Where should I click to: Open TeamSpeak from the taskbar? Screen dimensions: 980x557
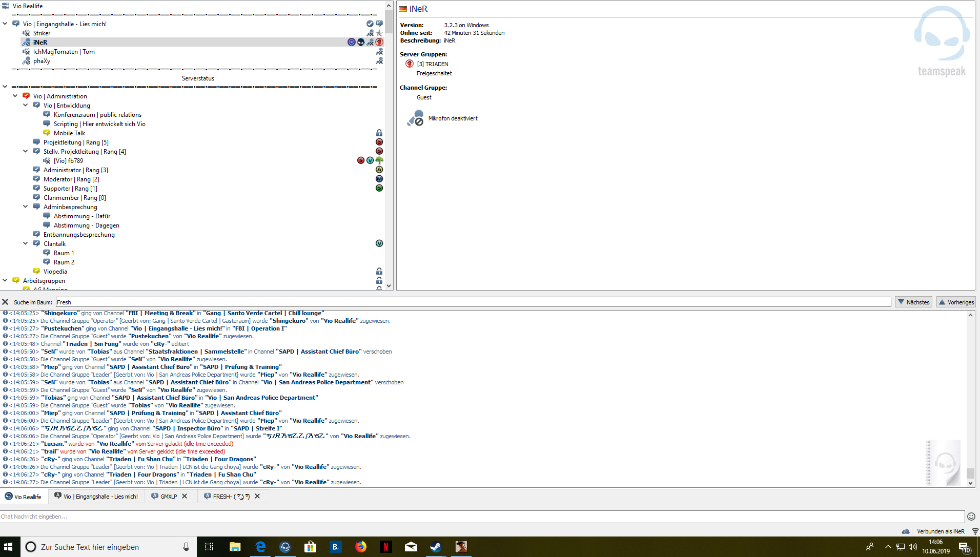[285, 547]
